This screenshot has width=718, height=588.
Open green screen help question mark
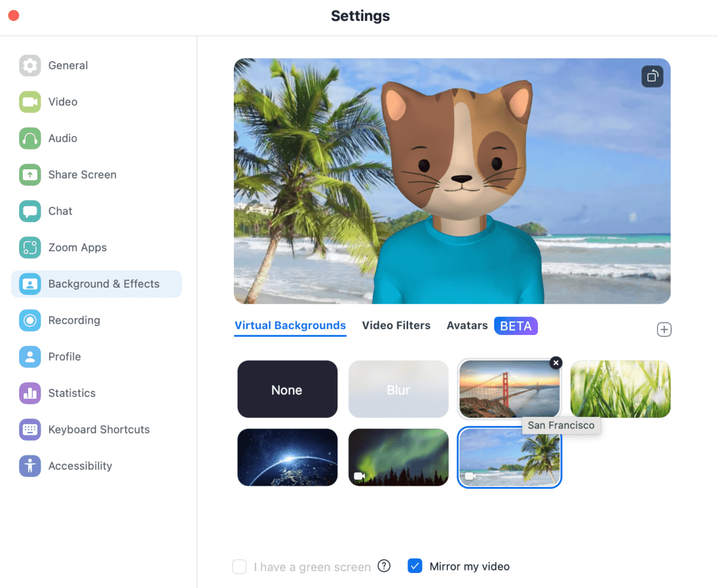click(x=384, y=566)
